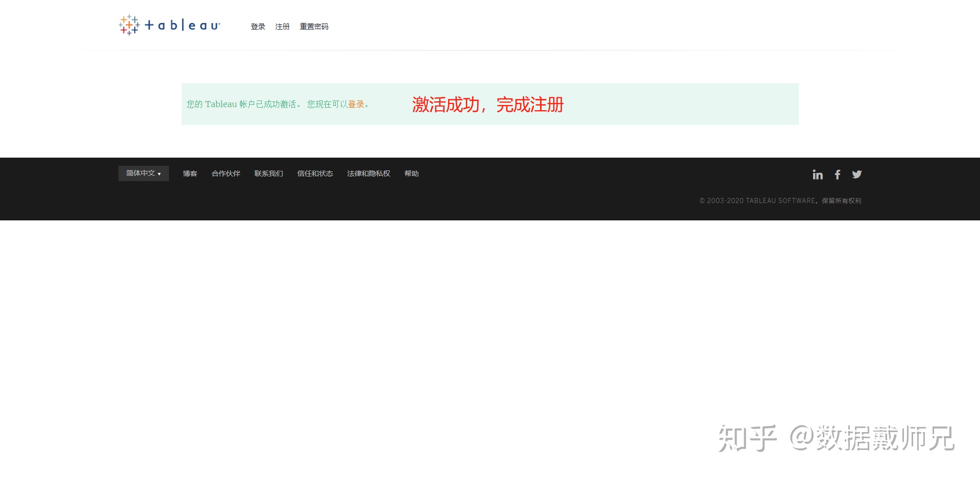Open the 博客 footer link

pyautogui.click(x=190, y=173)
